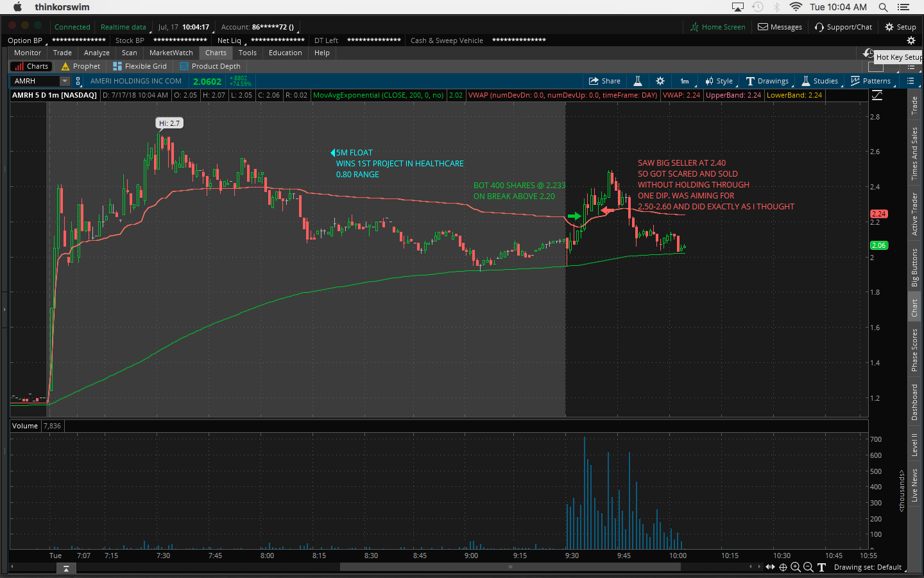The image size is (924, 578).
Task: Open the symbol linking clip icon
Action: tap(78, 81)
